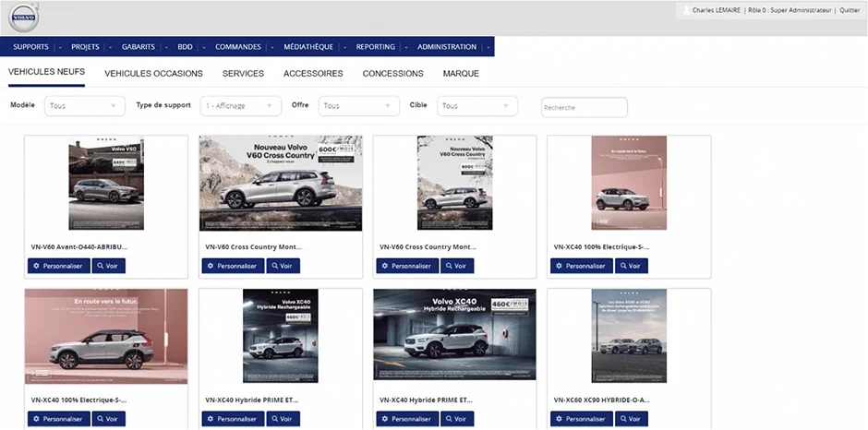Open the landscape Nouveau Volvo V60 Cross Country thumbnail
Image resolution: width=868 pixels, height=430 pixels.
pos(281,184)
